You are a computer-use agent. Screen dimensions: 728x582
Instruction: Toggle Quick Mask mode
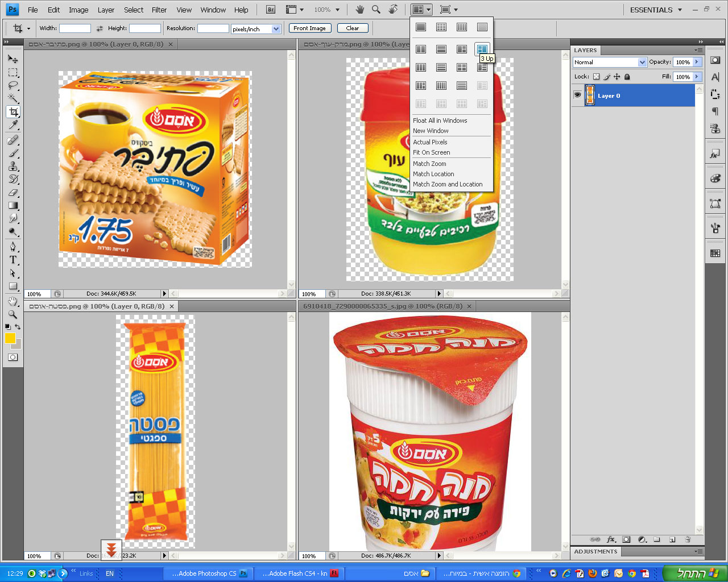13,357
